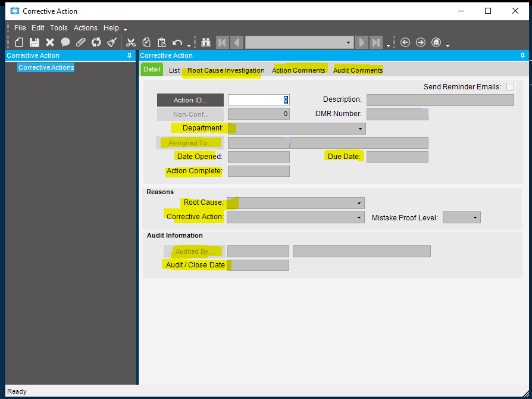Click the Corrective Action window title icon

tap(15, 11)
